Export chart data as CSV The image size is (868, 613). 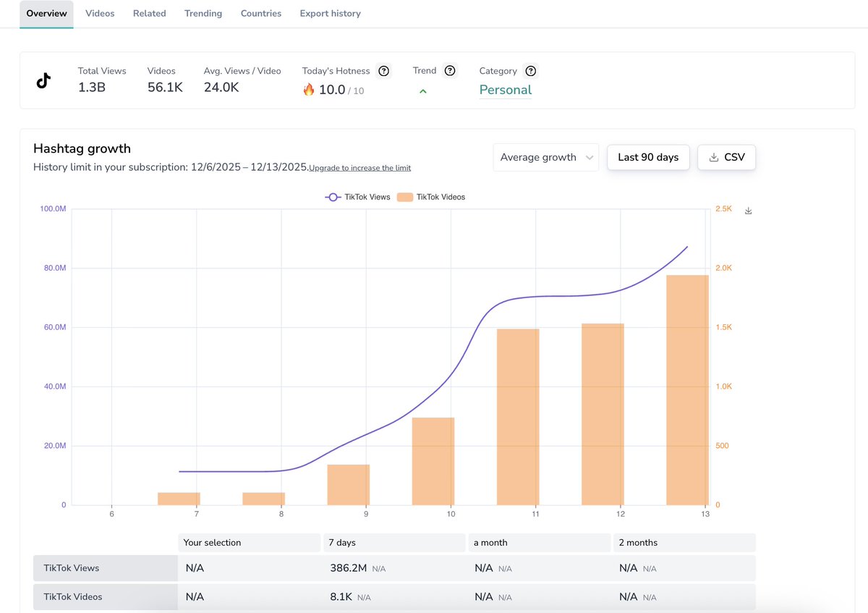[x=726, y=157]
